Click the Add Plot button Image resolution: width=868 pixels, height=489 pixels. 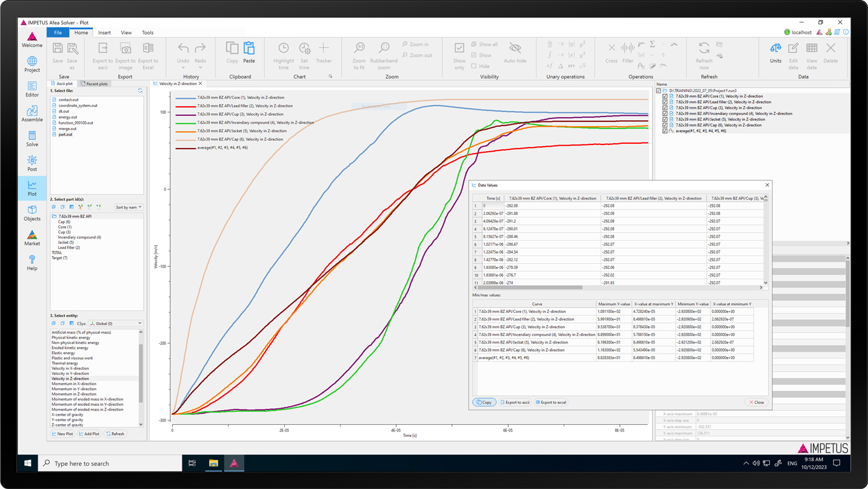[x=89, y=434]
